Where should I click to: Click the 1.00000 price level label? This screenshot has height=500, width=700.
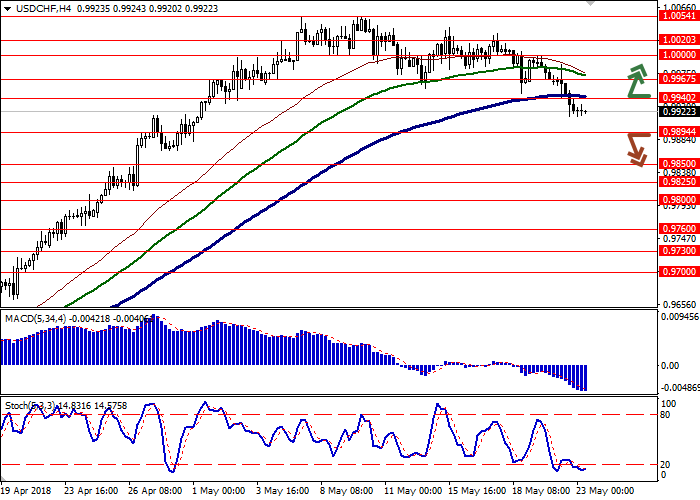678,55
